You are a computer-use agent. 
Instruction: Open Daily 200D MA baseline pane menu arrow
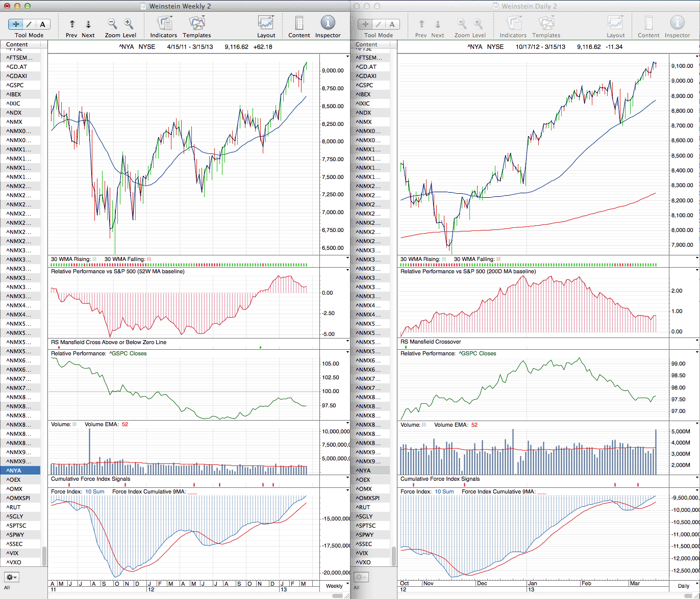697,270
